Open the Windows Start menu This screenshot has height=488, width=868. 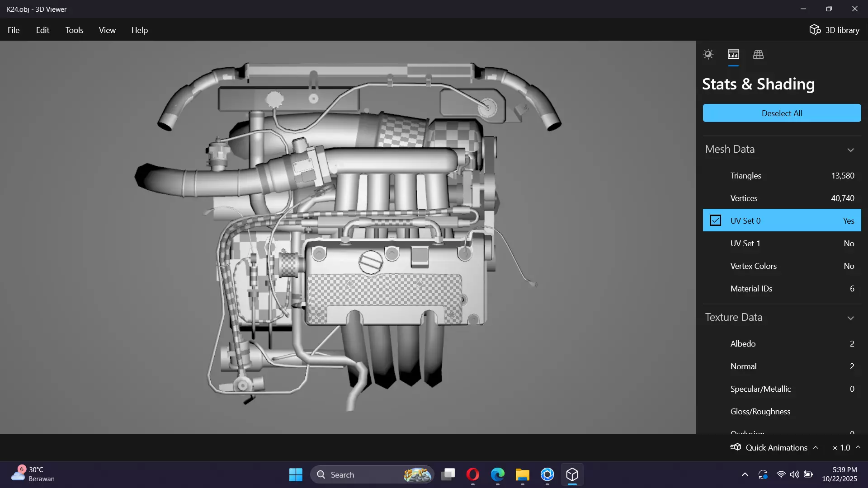pos(296,474)
